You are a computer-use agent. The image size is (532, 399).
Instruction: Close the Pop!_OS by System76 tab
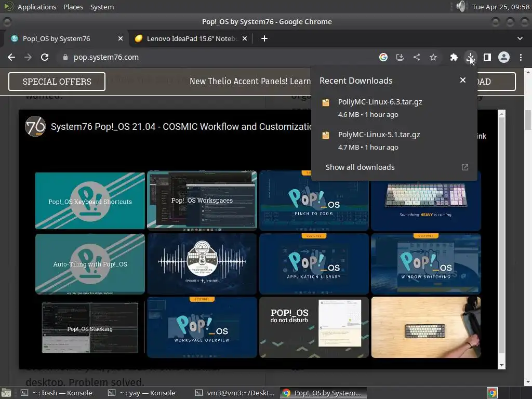coord(121,38)
